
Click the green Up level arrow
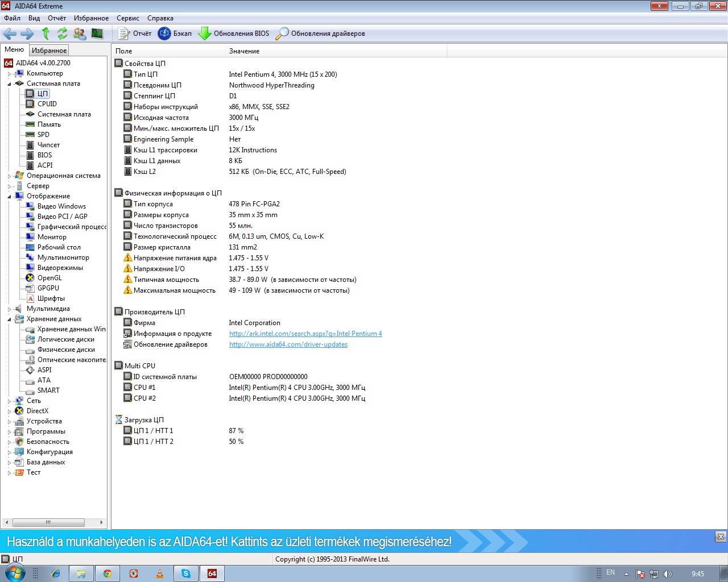point(45,34)
